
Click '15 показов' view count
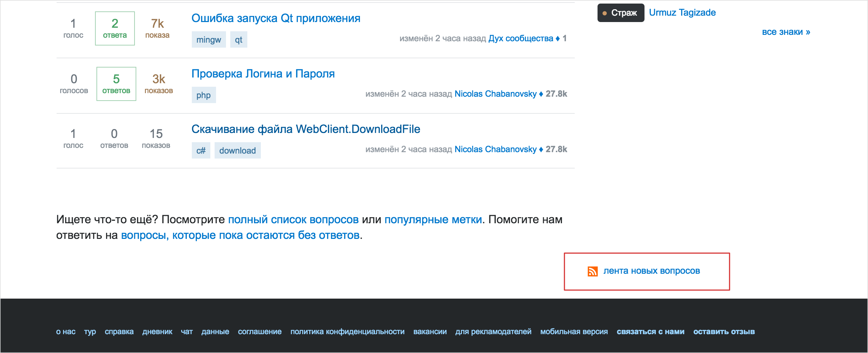[156, 139]
